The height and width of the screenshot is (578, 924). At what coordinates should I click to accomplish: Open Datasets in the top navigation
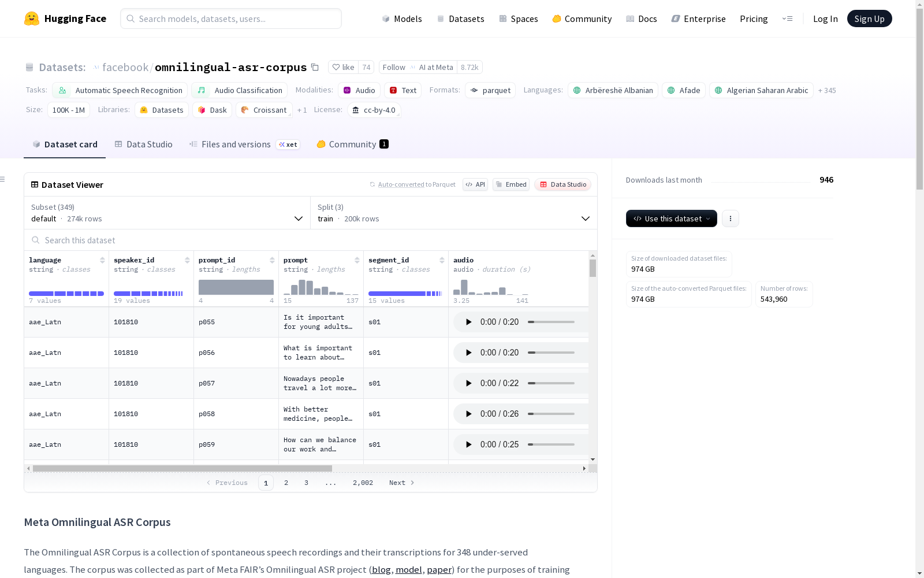(x=460, y=18)
